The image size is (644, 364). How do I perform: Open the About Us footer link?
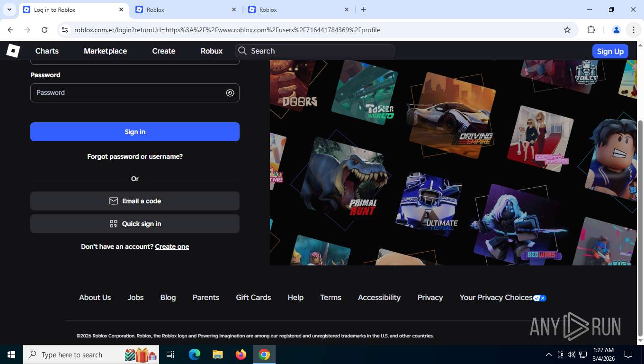point(95,298)
